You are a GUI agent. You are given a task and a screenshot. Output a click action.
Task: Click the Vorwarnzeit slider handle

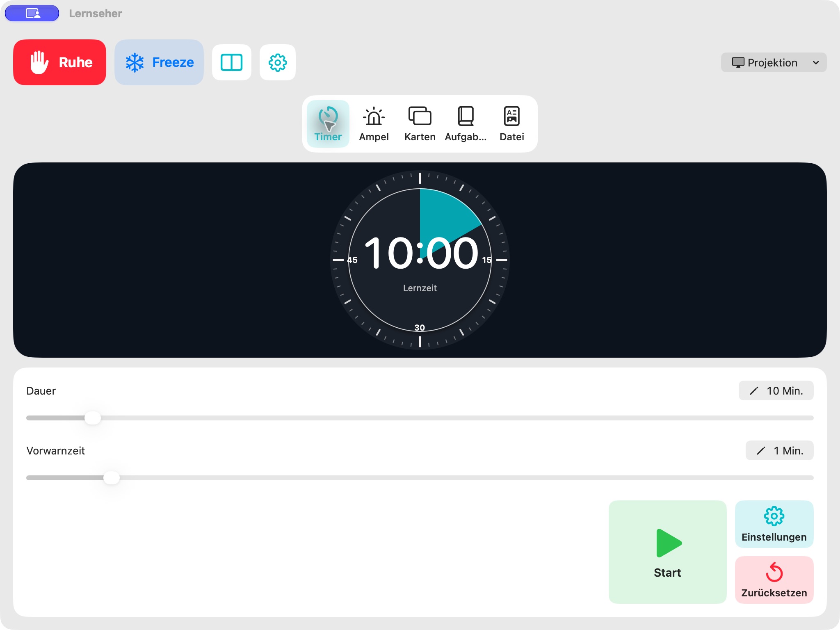112,478
